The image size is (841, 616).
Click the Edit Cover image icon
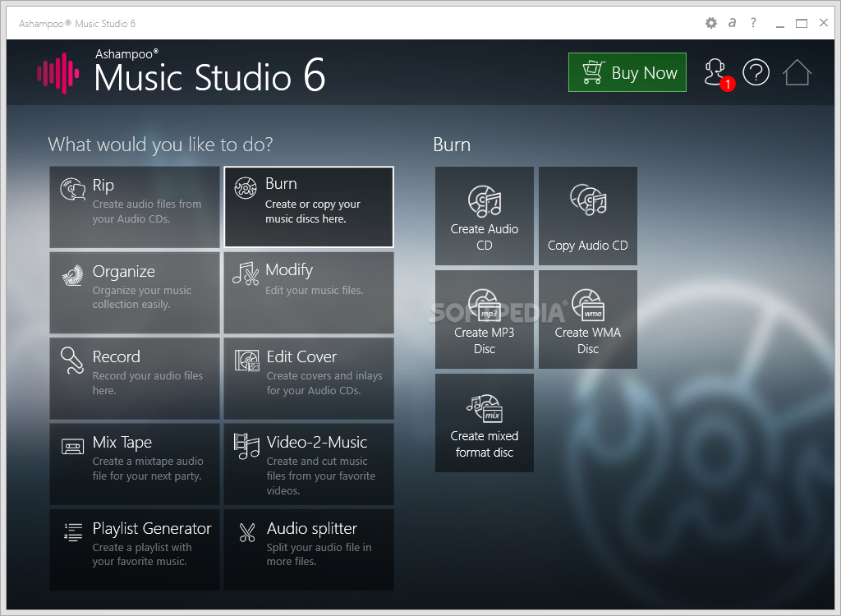pos(246,361)
